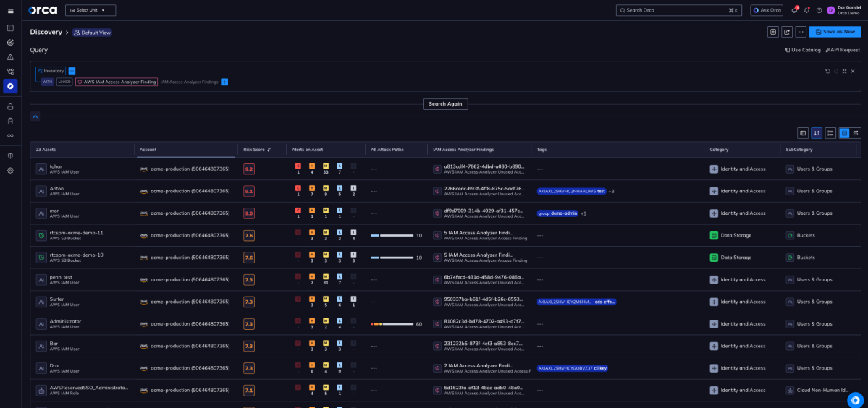Screen dimensions: 868x408
Task: Open the Select Unit dropdown
Action: click(x=90, y=10)
